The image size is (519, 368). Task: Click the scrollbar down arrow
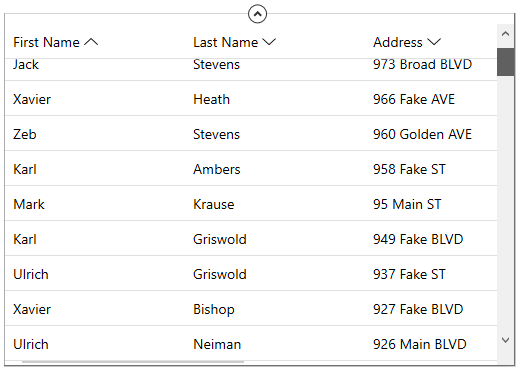[x=505, y=340]
